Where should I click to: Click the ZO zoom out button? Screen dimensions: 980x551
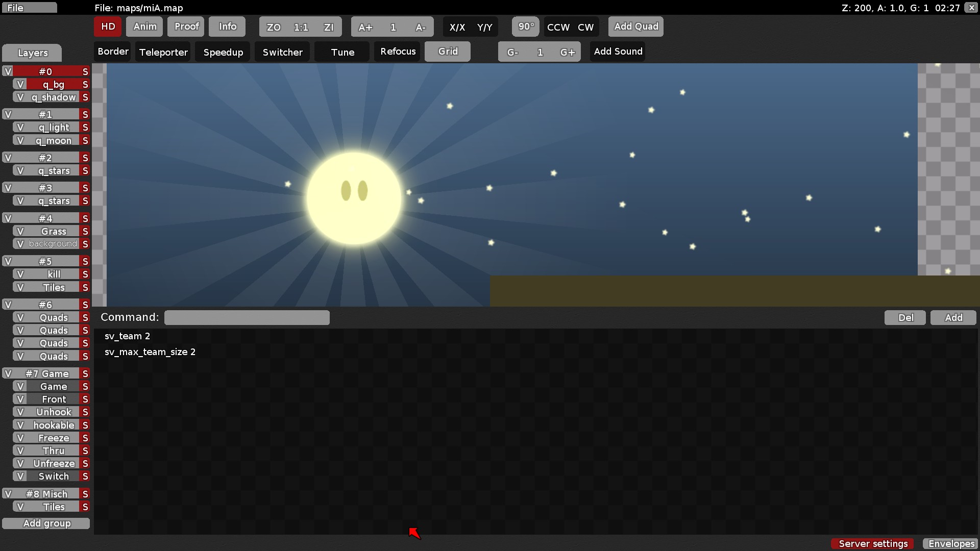coord(274,27)
